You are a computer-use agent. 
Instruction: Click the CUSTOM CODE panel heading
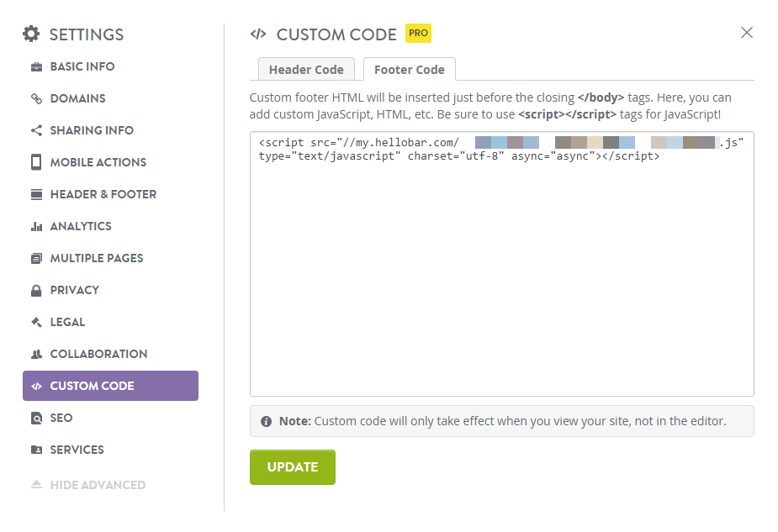coord(336,34)
